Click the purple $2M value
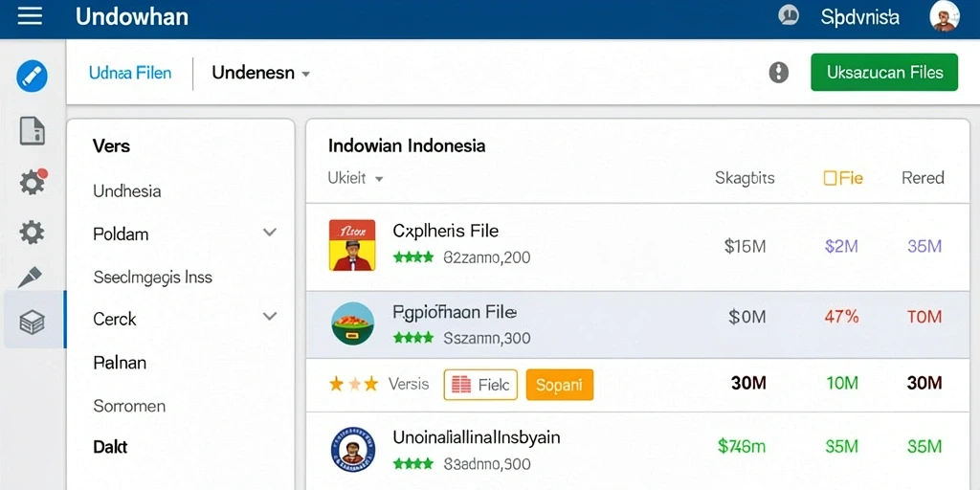This screenshot has height=490, width=980. point(841,246)
